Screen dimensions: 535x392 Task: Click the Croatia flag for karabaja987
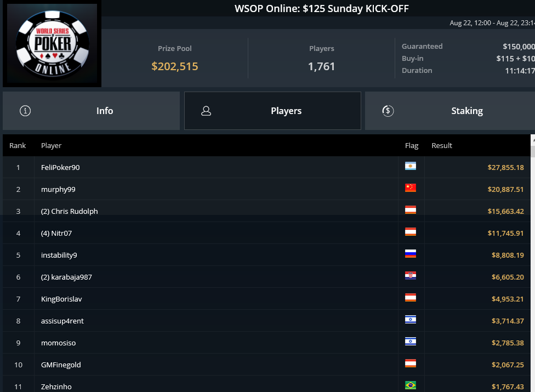(410, 276)
